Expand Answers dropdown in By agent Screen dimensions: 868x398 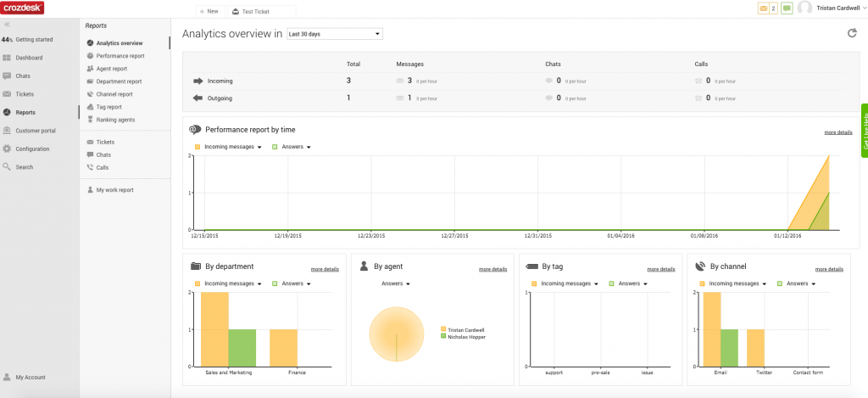coord(408,283)
